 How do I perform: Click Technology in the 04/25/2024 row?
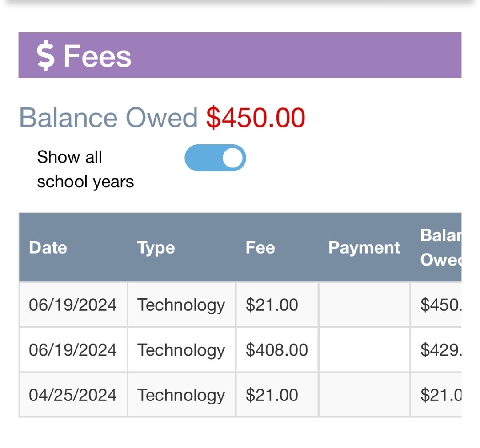[181, 395]
